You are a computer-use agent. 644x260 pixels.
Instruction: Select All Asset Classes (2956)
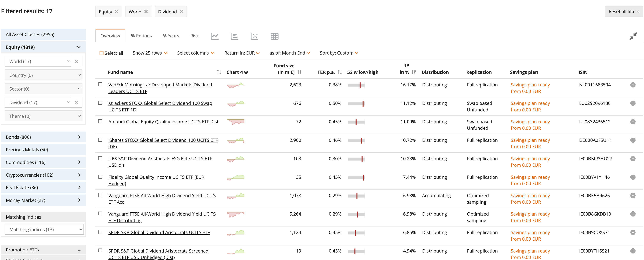pyautogui.click(x=43, y=35)
